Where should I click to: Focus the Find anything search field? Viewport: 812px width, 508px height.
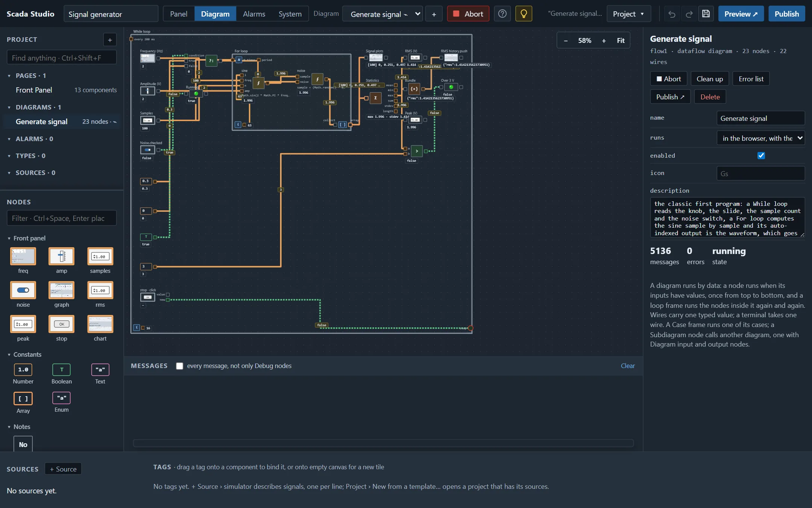tap(62, 58)
